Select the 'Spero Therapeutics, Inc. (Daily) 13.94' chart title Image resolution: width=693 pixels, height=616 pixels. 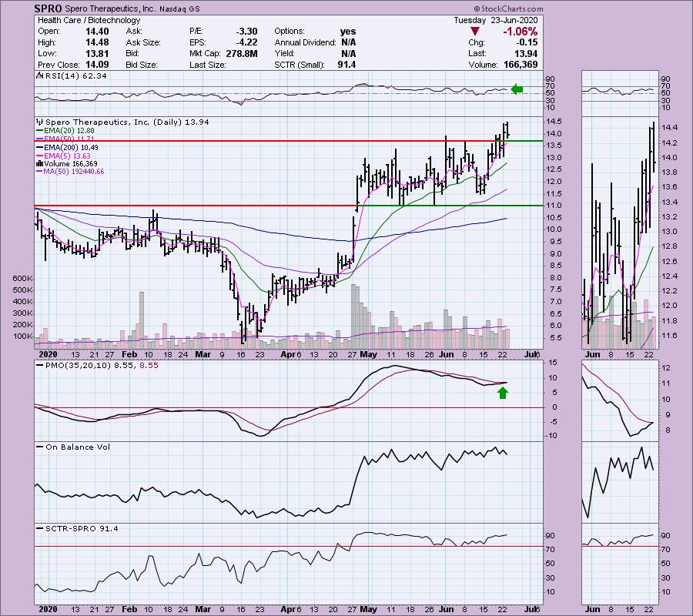127,122
